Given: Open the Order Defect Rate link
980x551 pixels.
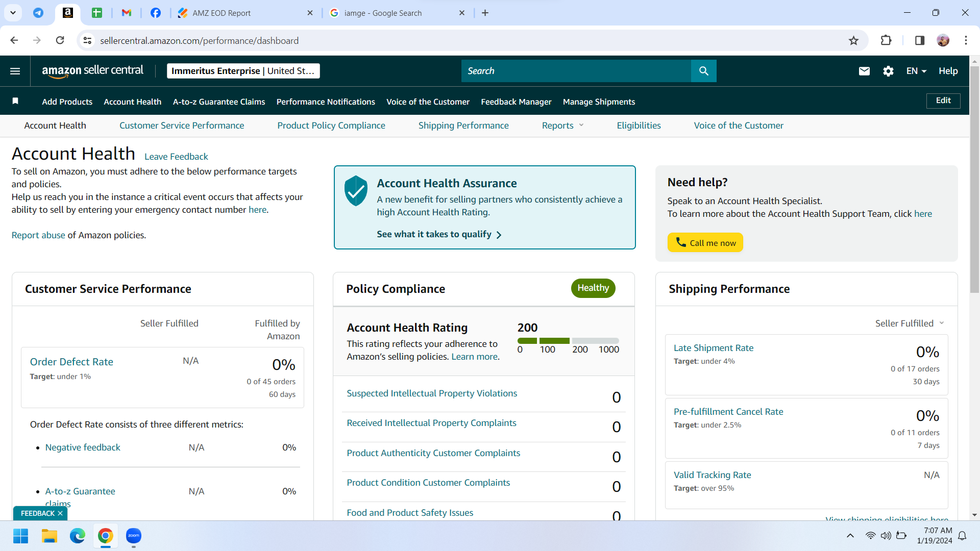Looking at the screenshot, I should click(x=71, y=362).
